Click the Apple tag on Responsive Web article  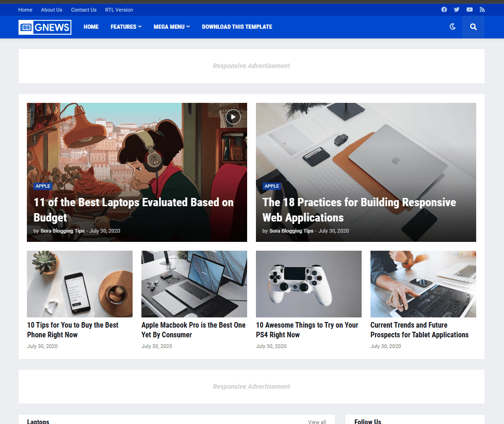pos(272,186)
